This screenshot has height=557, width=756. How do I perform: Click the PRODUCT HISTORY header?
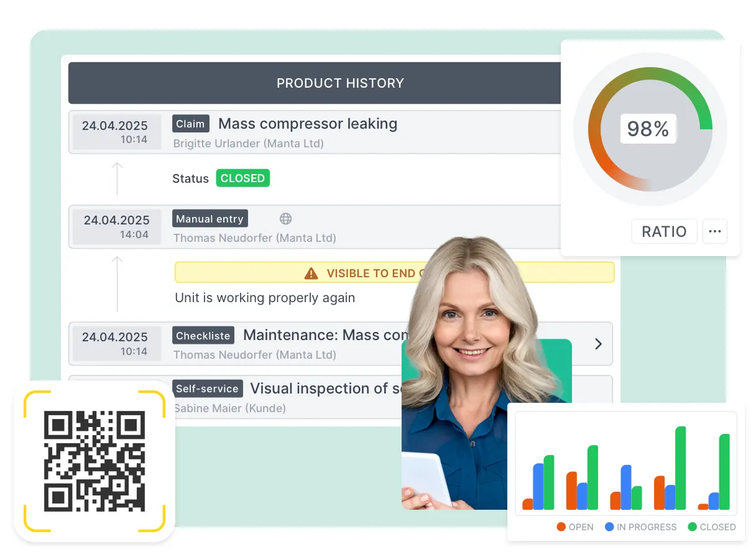[340, 83]
